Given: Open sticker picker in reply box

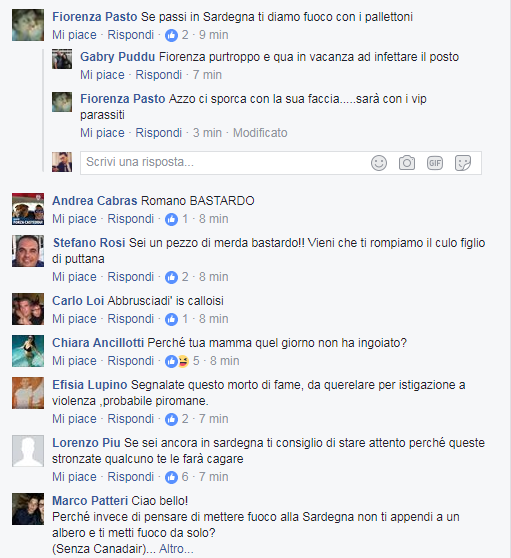Looking at the screenshot, I should coord(463,163).
